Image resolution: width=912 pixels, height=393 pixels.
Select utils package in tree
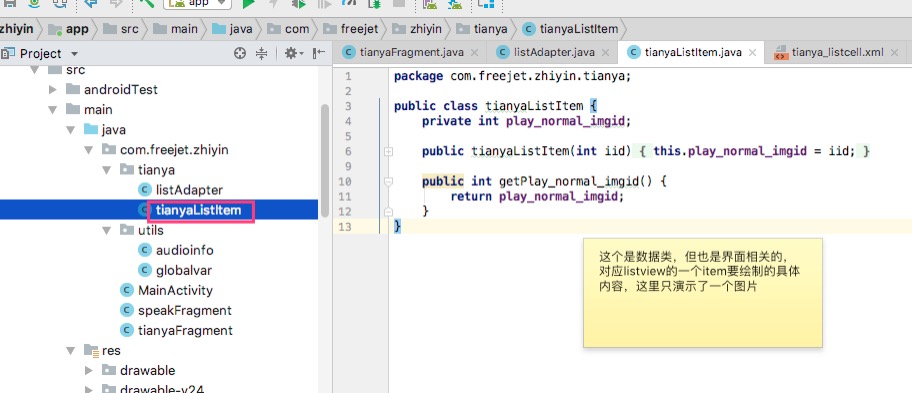(141, 230)
